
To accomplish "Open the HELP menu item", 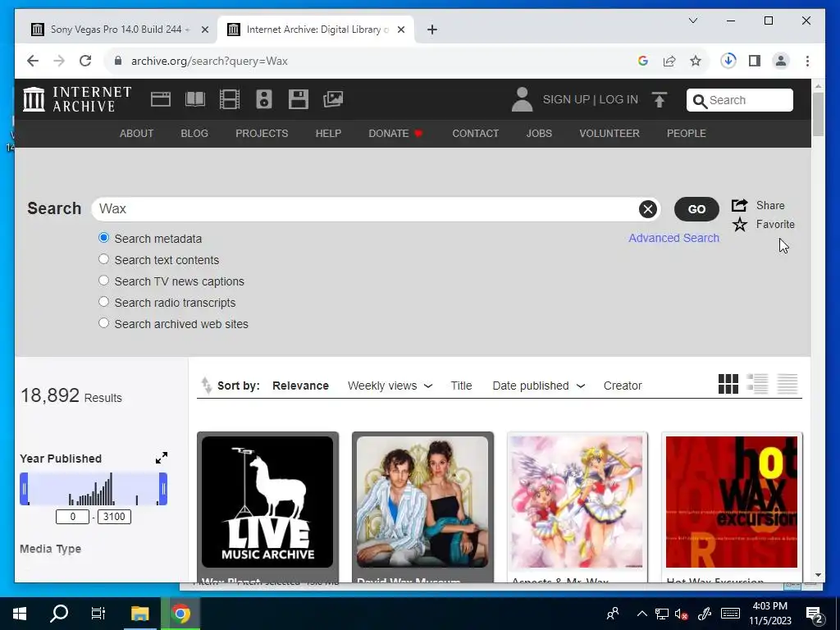I will click(328, 134).
